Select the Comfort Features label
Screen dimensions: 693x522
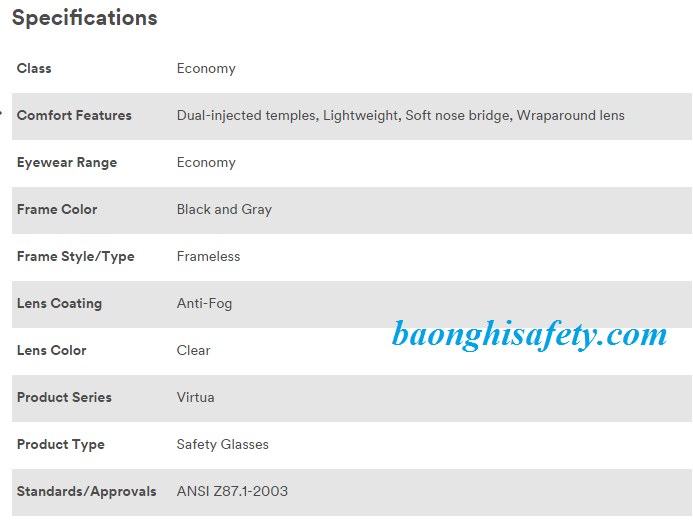coord(74,115)
